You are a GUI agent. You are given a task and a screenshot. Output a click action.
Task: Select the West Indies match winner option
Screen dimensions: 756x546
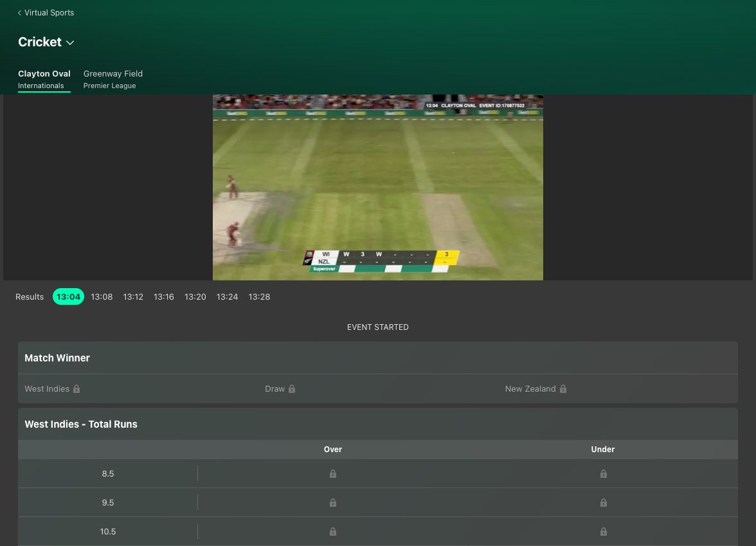47,388
